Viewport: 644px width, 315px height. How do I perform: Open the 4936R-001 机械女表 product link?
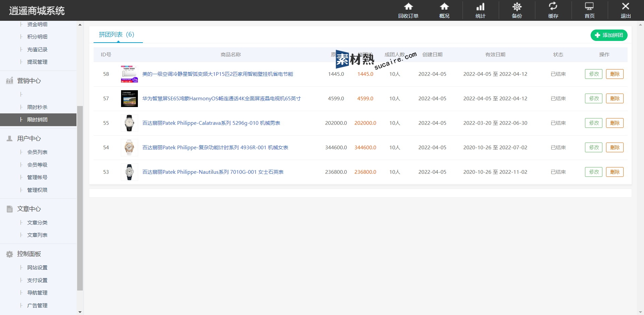click(x=215, y=148)
